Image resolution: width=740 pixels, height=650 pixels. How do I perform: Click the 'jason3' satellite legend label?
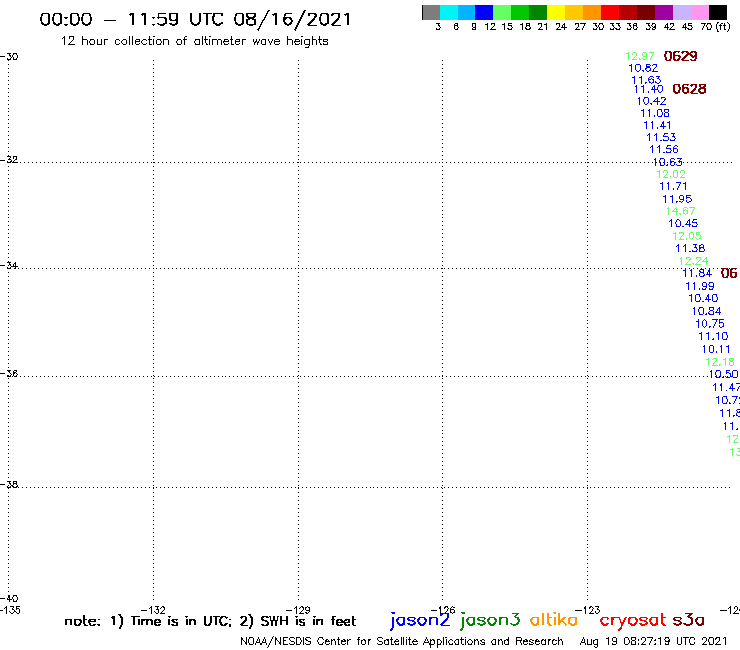pos(490,620)
